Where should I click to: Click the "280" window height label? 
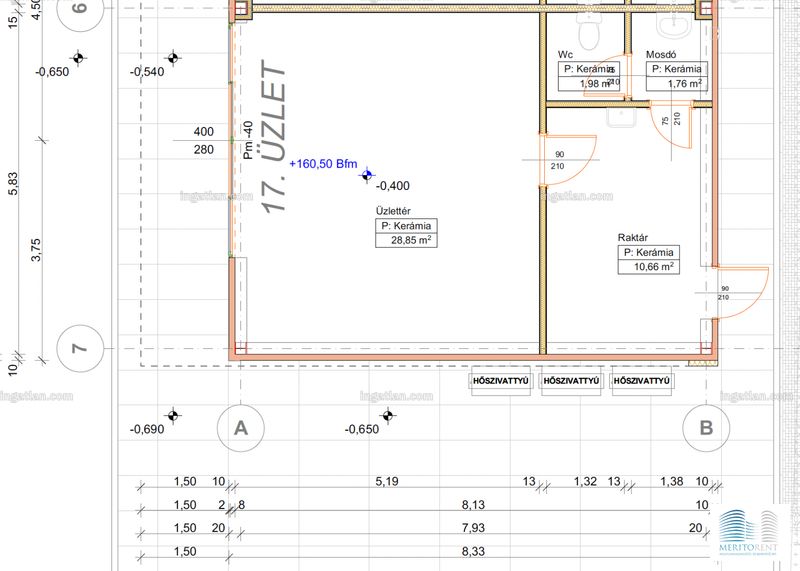pyautogui.click(x=204, y=150)
